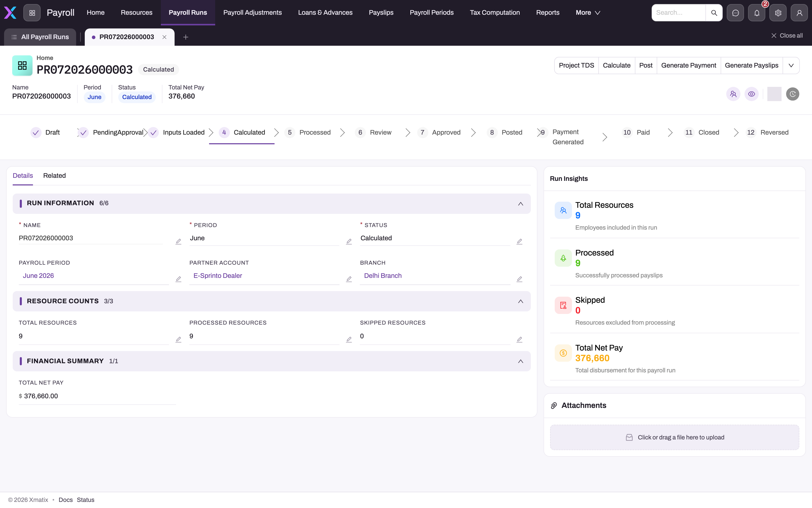This screenshot has height=508, width=812.
Task: Click the Generate Payment button
Action: (688, 66)
